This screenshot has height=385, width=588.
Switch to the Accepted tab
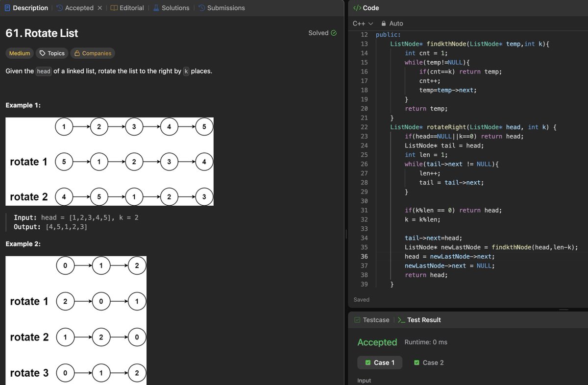[75, 8]
